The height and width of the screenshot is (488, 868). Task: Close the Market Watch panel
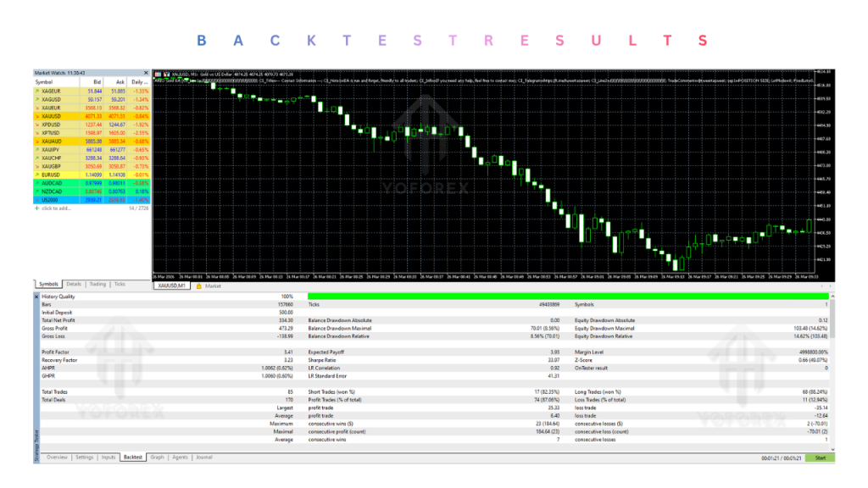click(x=146, y=73)
